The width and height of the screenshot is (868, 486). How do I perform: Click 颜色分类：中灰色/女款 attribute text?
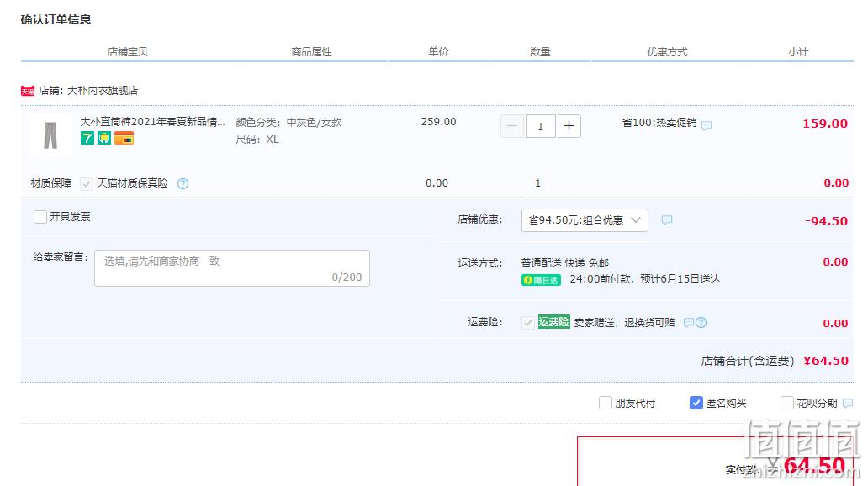pos(289,123)
